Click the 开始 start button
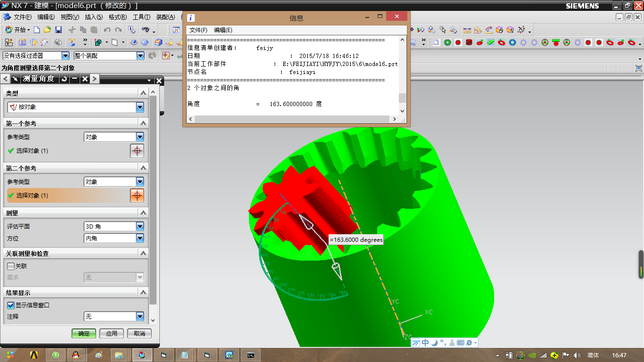Image resolution: width=644 pixels, height=362 pixels. [x=17, y=30]
